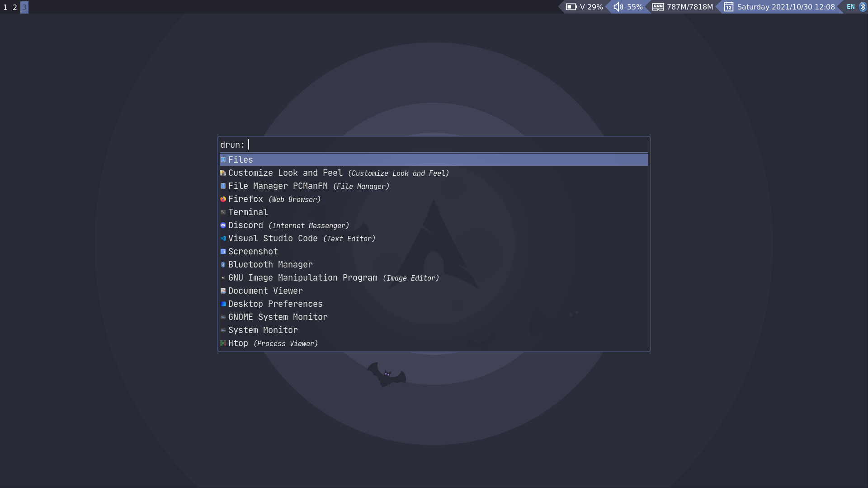The height and width of the screenshot is (488, 868).
Task: Click the Discord icon in the list
Action: click(x=223, y=225)
